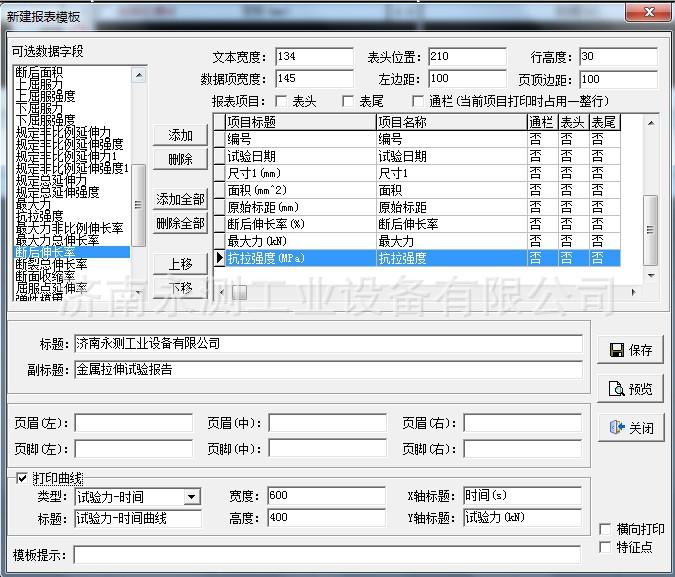Click the 添加全部 button

pos(180,199)
